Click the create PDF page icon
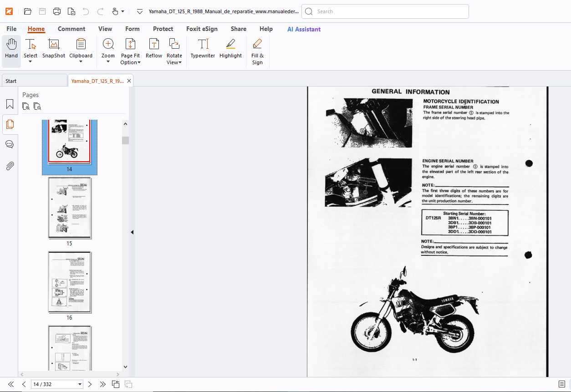Screen dimensions: 571x392 click(71, 11)
